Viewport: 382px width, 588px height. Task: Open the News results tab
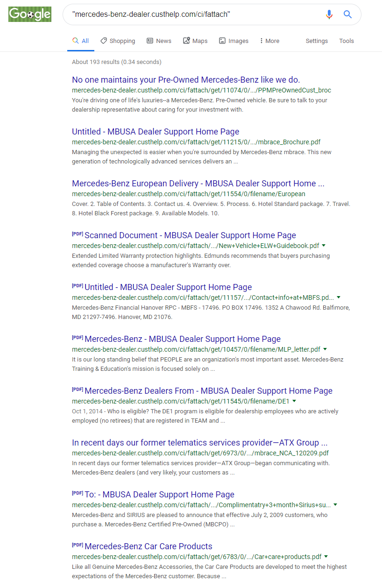click(159, 41)
